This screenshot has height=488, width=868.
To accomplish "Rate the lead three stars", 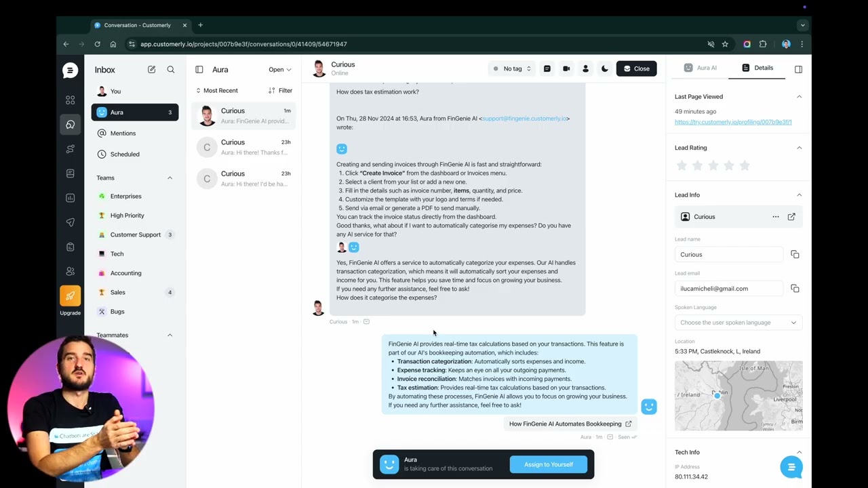I will [x=713, y=165].
